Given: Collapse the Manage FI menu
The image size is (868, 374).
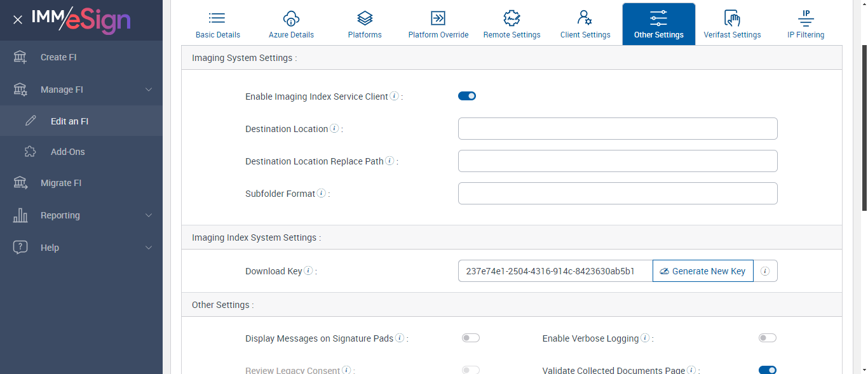Looking at the screenshot, I should 149,90.
